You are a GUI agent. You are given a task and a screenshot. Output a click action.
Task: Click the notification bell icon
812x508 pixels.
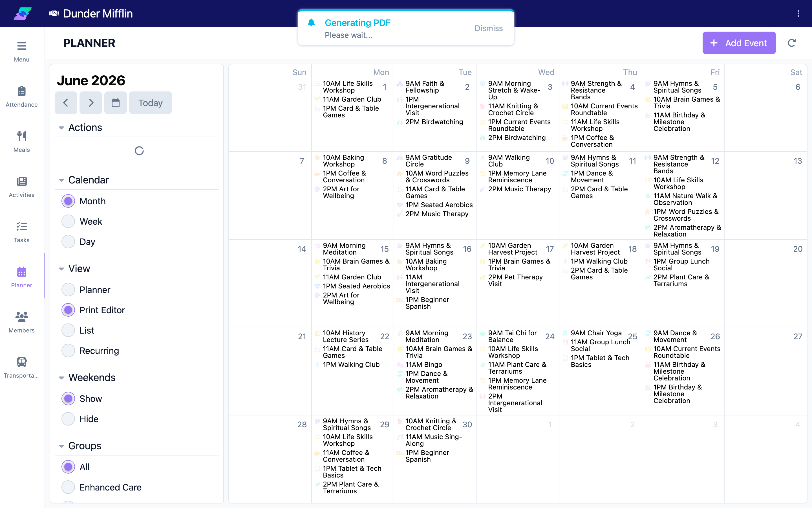click(x=311, y=23)
